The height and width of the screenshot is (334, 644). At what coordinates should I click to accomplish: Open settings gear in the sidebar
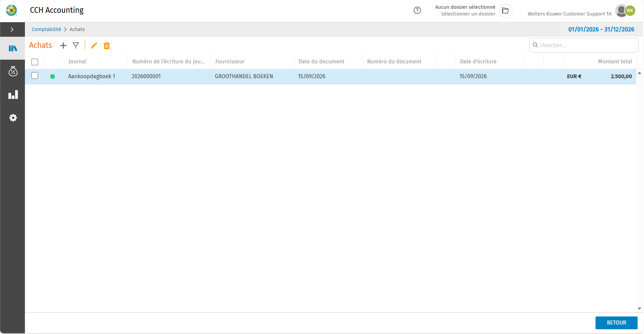13,118
